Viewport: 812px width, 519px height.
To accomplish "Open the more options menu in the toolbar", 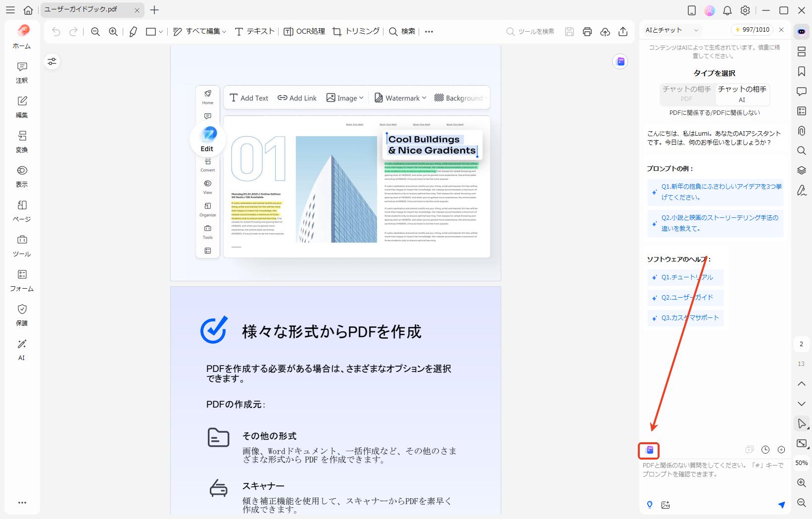I will pos(428,31).
